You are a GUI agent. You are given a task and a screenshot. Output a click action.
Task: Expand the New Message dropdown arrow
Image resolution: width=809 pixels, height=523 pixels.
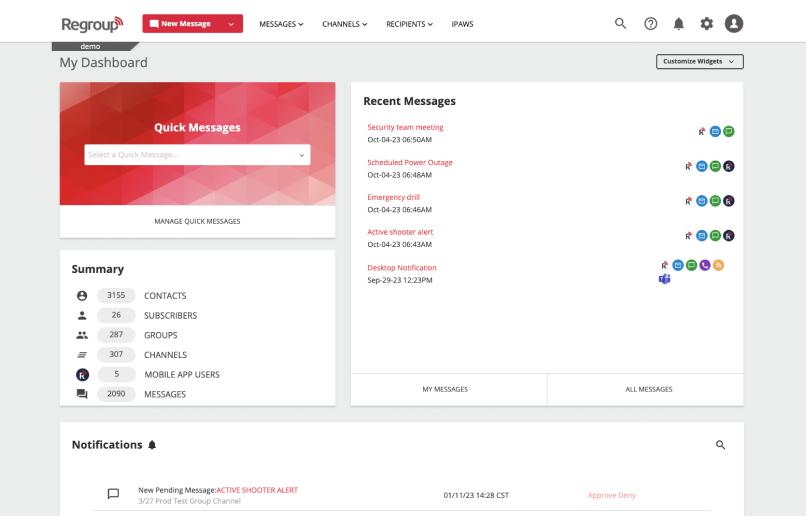pos(231,24)
